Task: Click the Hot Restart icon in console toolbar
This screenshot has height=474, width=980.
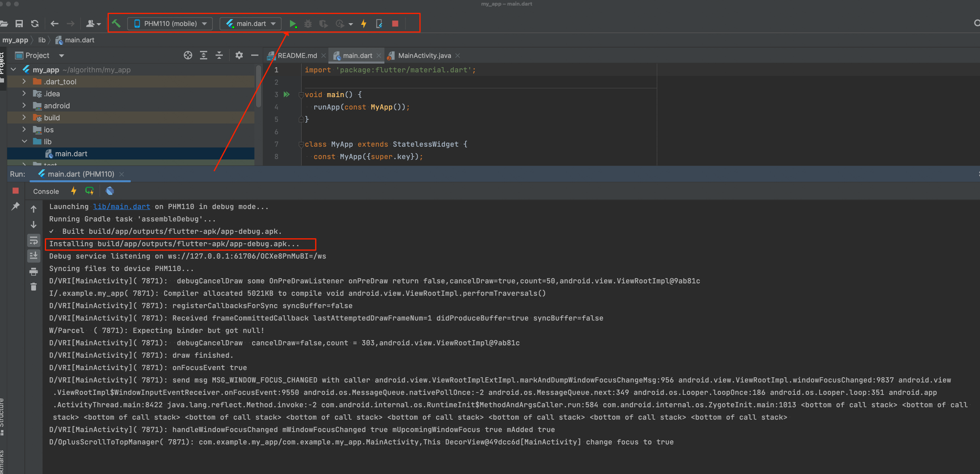Action: coord(90,191)
